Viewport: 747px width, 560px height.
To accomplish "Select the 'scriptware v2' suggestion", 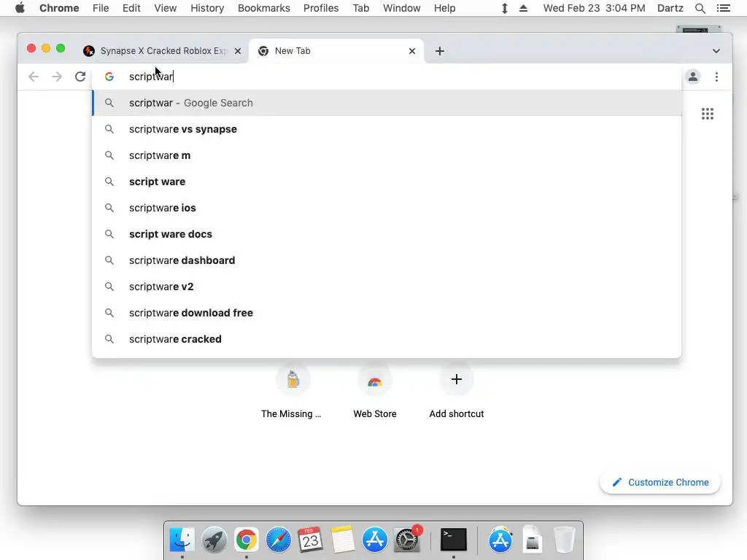I will point(387,286).
